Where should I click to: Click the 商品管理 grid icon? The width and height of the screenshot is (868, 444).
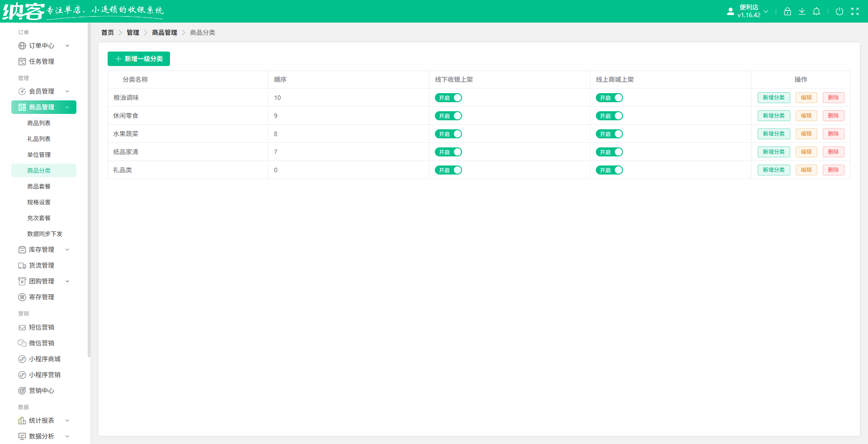pos(22,107)
